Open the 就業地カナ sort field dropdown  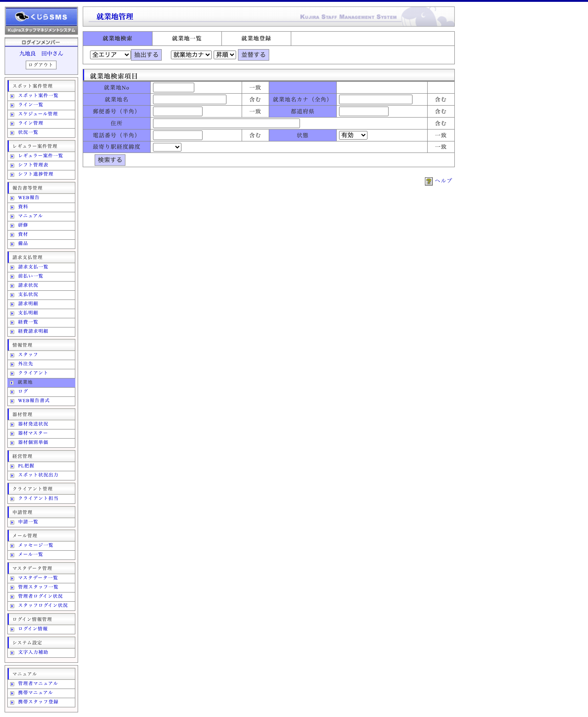[191, 54]
